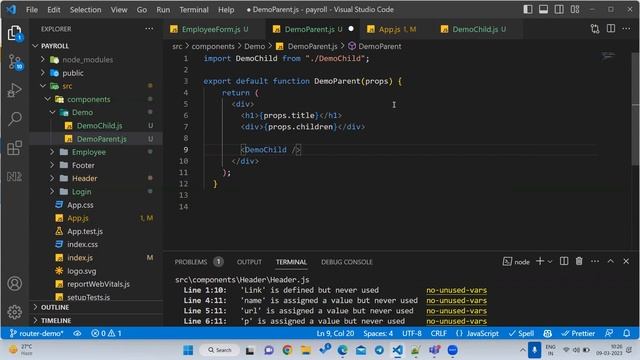Open the Source Control view
The image size is (640, 360).
15,62
